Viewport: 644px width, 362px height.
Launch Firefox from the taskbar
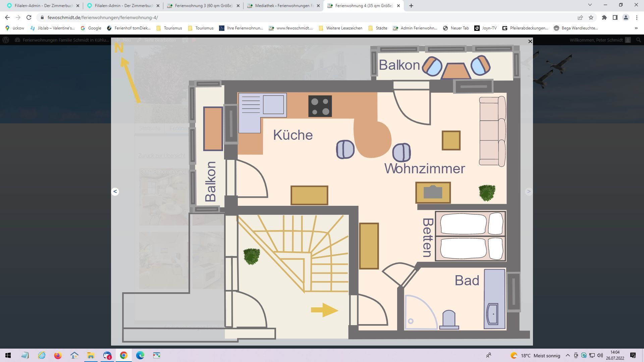(x=58, y=355)
